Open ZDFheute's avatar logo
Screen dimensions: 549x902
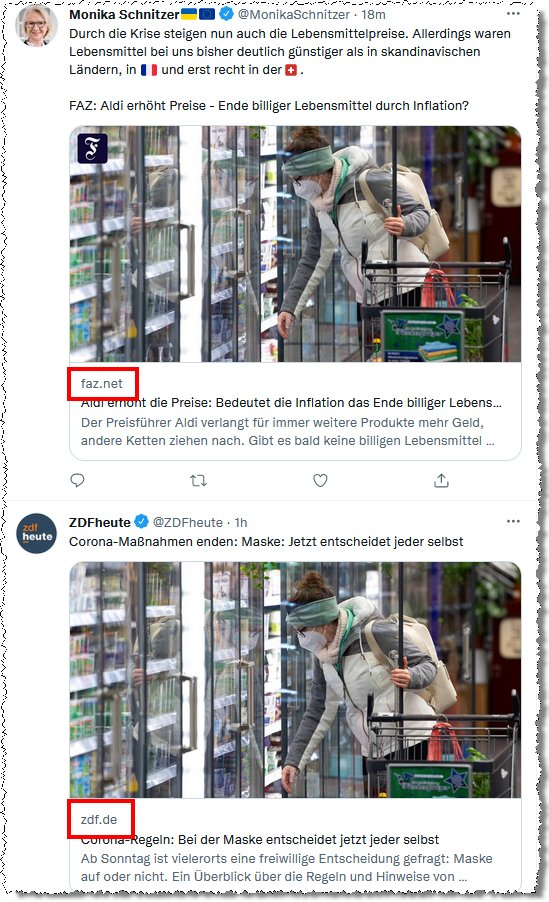click(36, 533)
